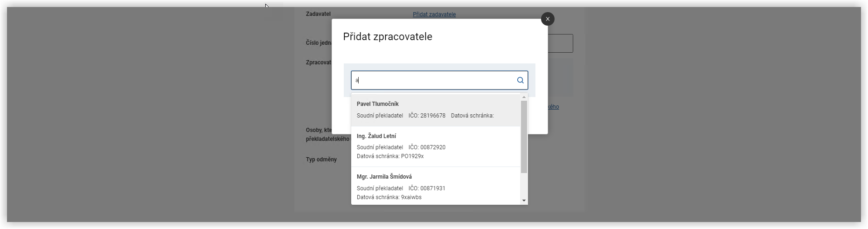Focus the zpracovatel search input field
This screenshot has width=868, height=229.
tap(439, 80)
